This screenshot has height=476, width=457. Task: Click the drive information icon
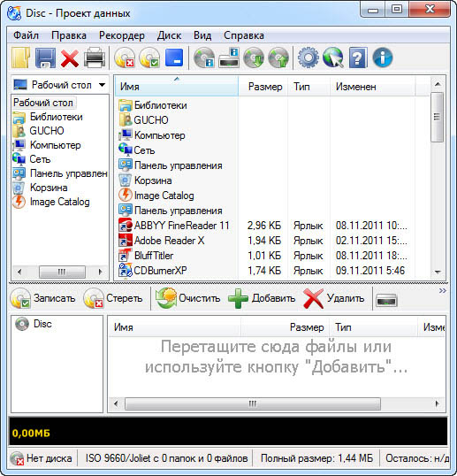point(229,58)
